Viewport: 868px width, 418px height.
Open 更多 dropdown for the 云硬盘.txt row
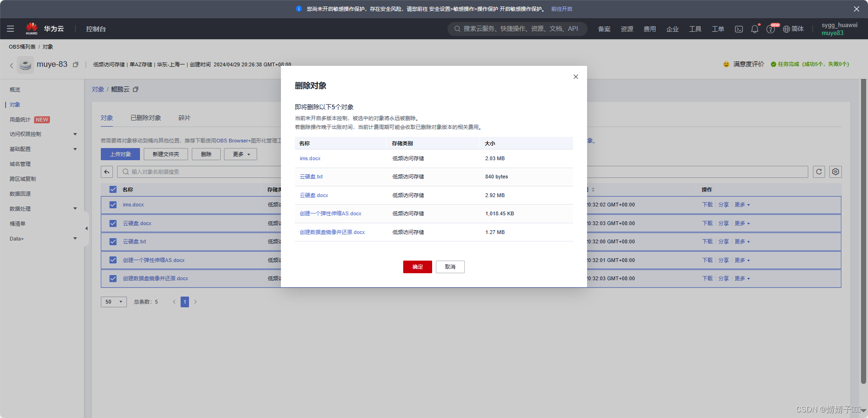point(742,241)
